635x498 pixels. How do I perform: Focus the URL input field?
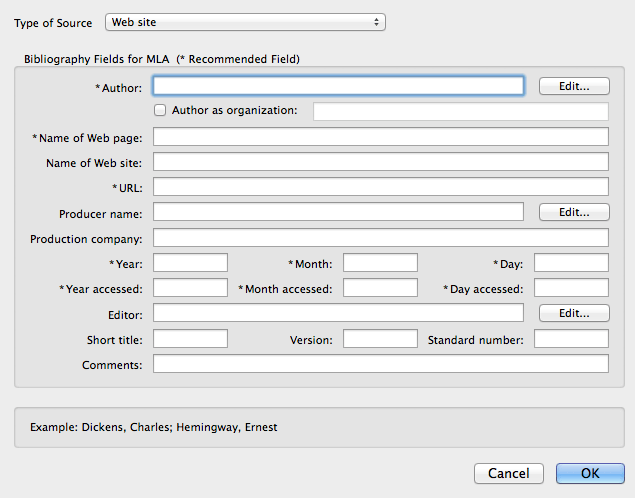pyautogui.click(x=380, y=187)
